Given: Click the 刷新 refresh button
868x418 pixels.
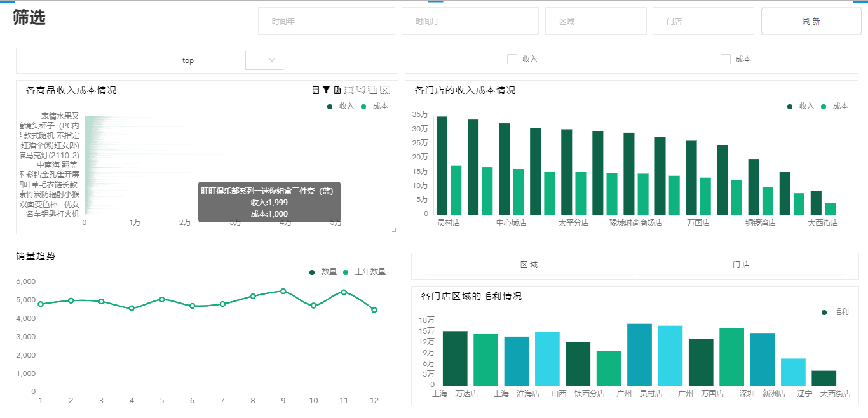Looking at the screenshot, I should (x=811, y=20).
